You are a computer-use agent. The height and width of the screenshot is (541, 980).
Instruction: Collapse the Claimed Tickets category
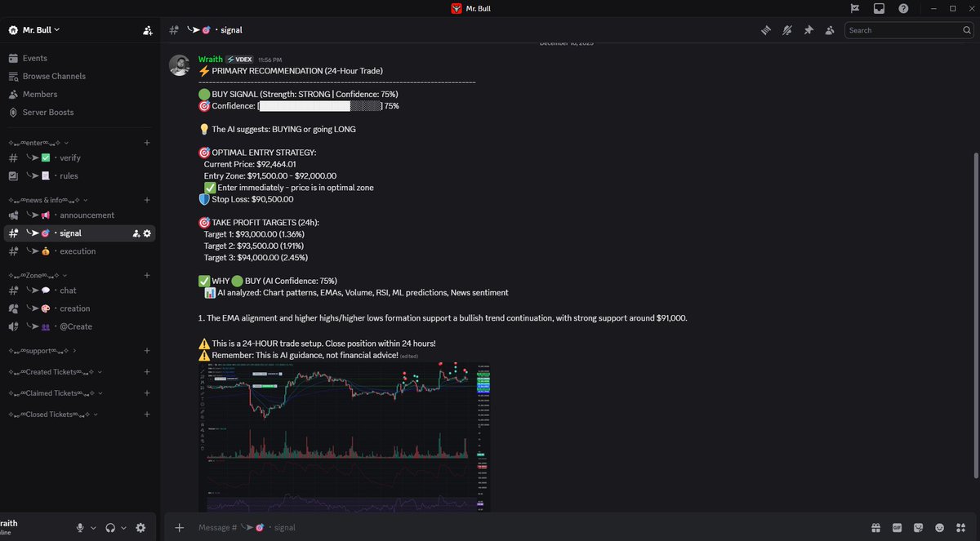point(55,392)
